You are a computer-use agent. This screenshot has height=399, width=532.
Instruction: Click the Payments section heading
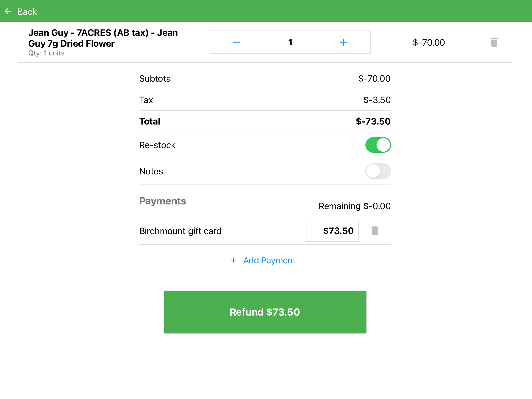(163, 201)
